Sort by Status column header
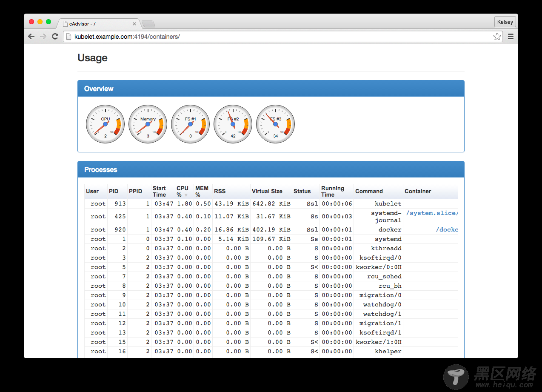 point(306,192)
